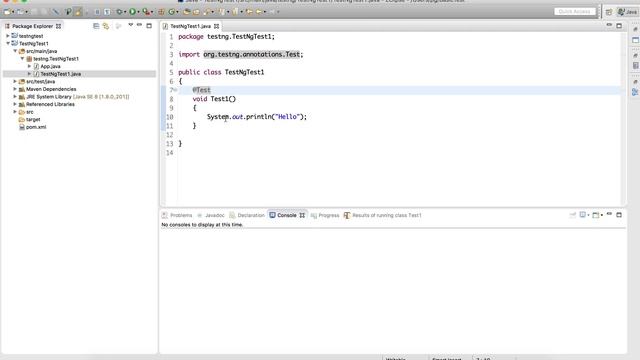Screen dimensions: 640x360
Task: Click the Toggle Mark Occurrences highlighter icon
Action: tap(78, 12)
